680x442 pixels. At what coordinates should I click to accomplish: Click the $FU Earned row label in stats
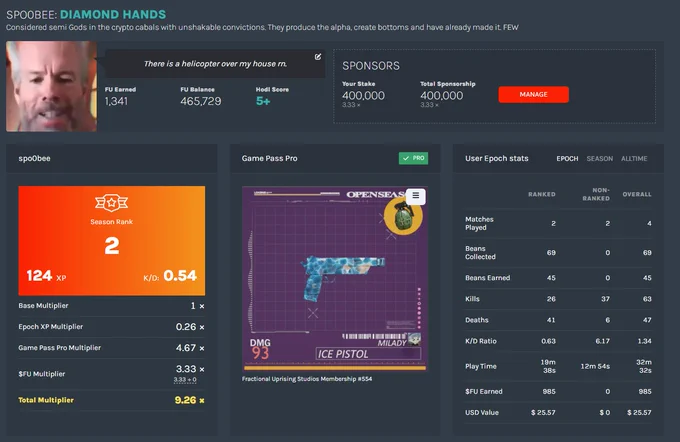[x=484, y=391]
